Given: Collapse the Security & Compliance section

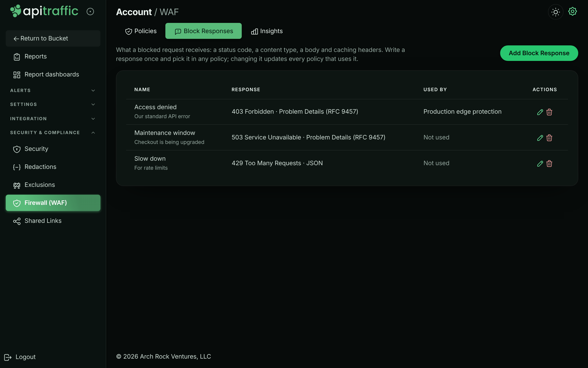Looking at the screenshot, I should (x=53, y=133).
